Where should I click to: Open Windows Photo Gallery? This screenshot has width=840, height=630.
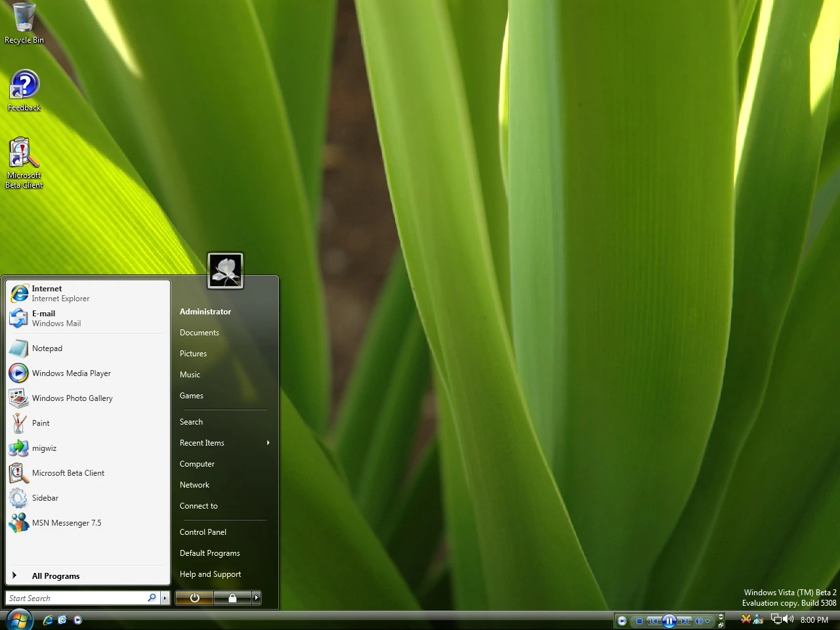click(x=88, y=398)
